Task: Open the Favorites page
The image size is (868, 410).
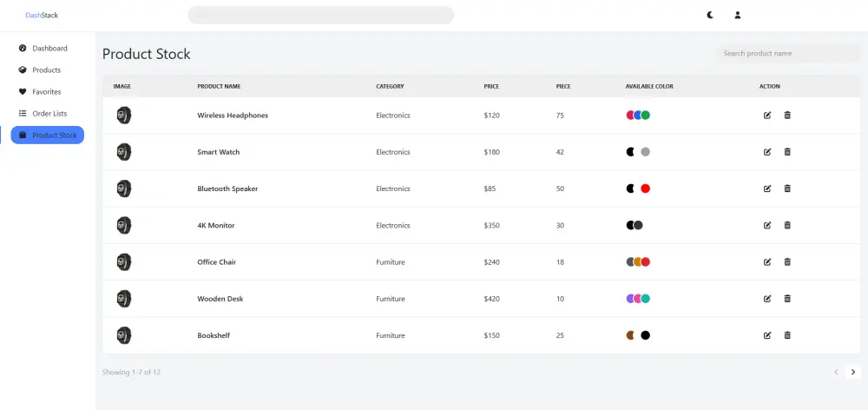Action: [x=46, y=92]
